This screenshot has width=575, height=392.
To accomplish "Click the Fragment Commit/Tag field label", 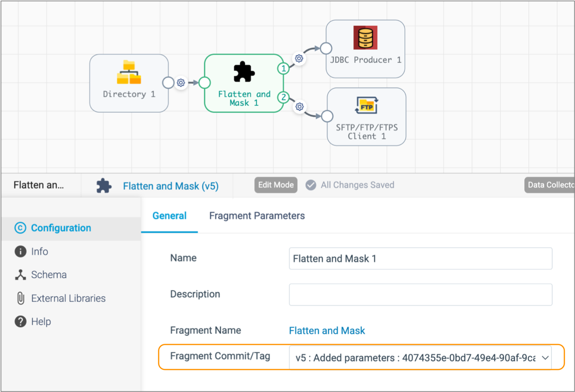I will tap(220, 356).
